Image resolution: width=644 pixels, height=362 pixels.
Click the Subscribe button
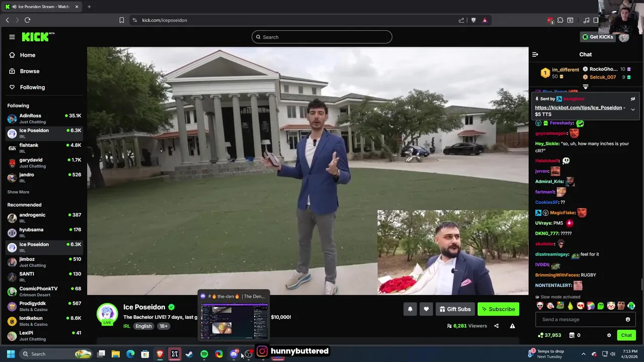(x=498, y=309)
